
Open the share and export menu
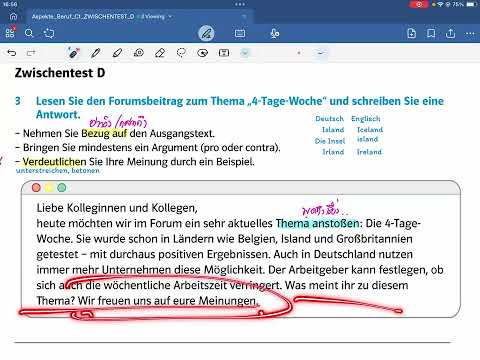click(x=450, y=33)
